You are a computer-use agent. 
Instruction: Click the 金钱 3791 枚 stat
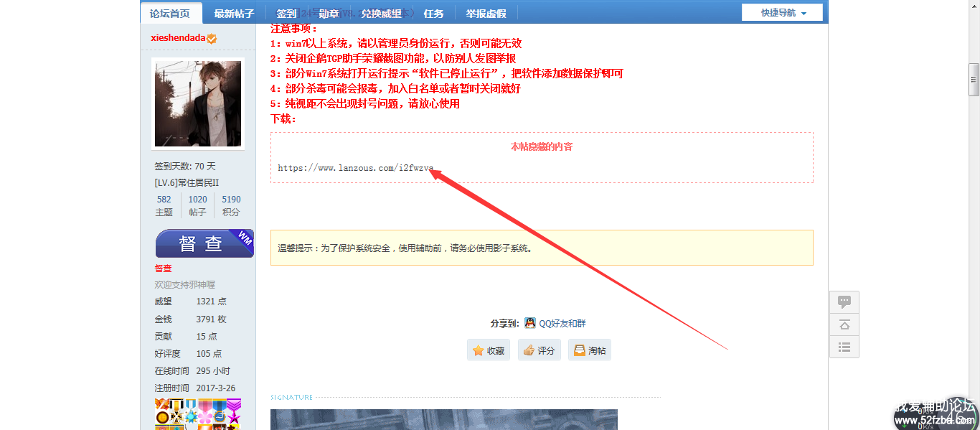[190, 319]
